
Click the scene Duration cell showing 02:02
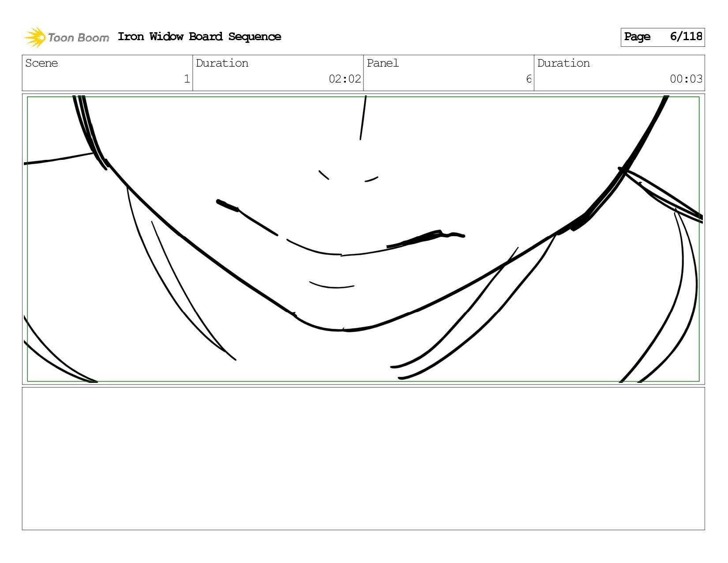click(278, 73)
